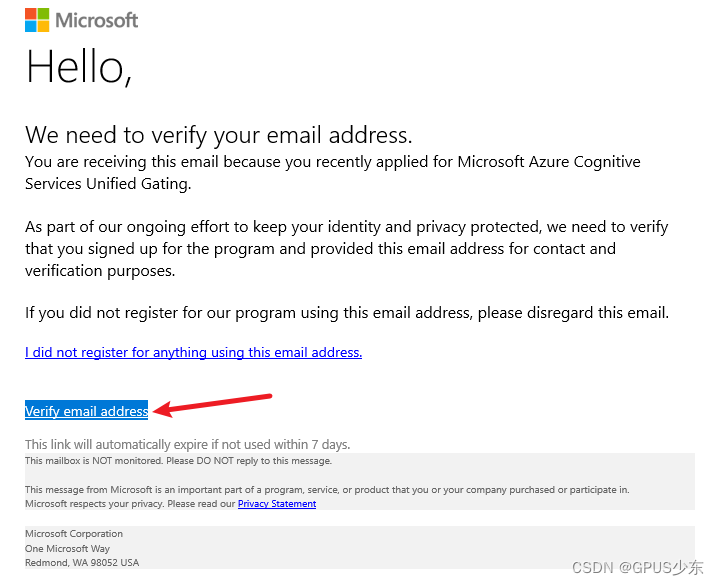Open the Privacy Statement link

[277, 504]
